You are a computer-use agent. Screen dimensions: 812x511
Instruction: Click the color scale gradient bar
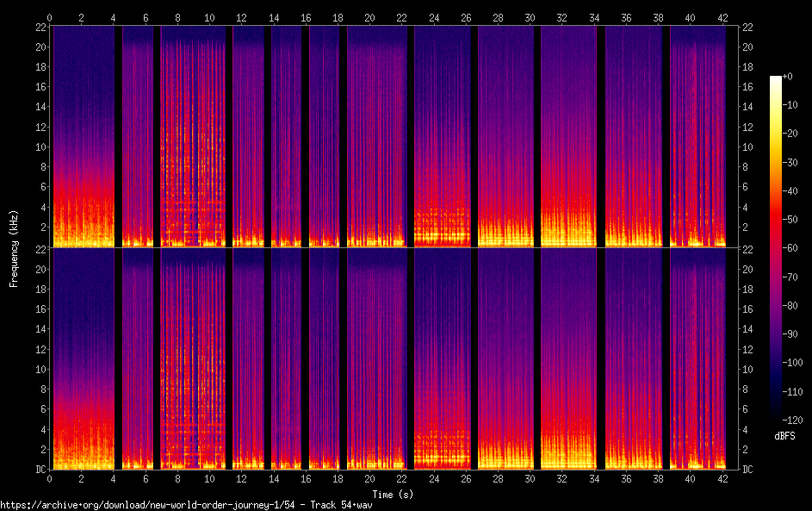tap(776, 247)
